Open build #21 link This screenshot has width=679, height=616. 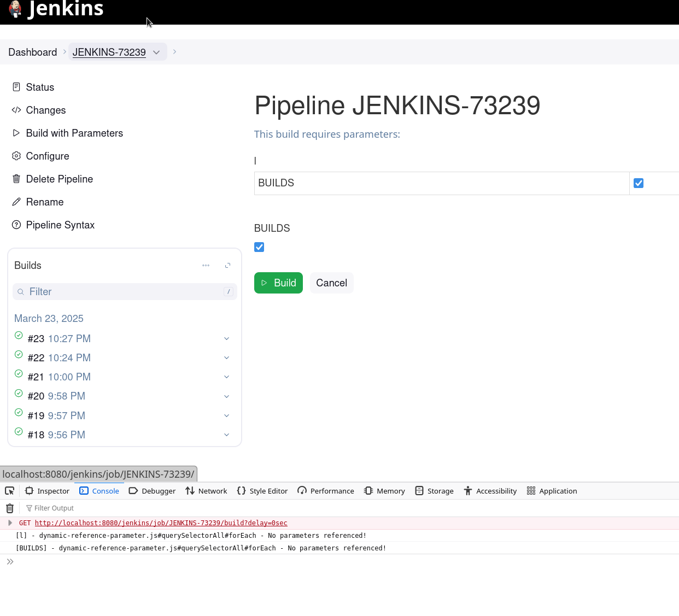36,377
